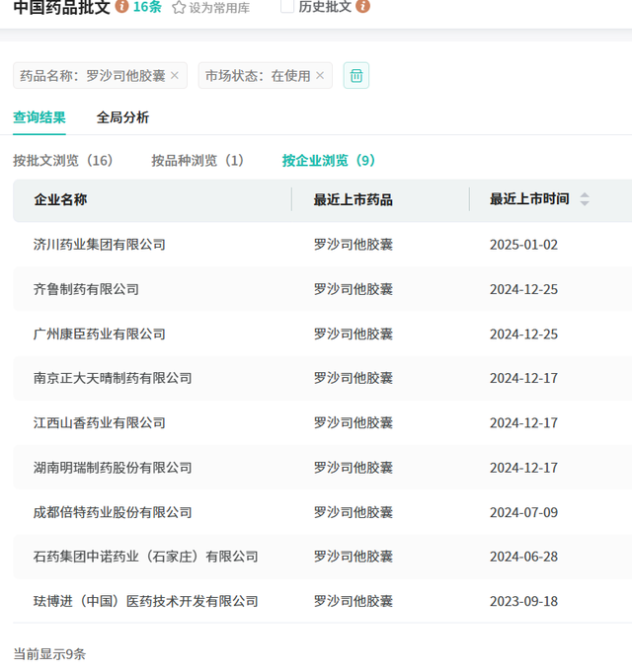Clear all filters with trash icon

(x=356, y=75)
